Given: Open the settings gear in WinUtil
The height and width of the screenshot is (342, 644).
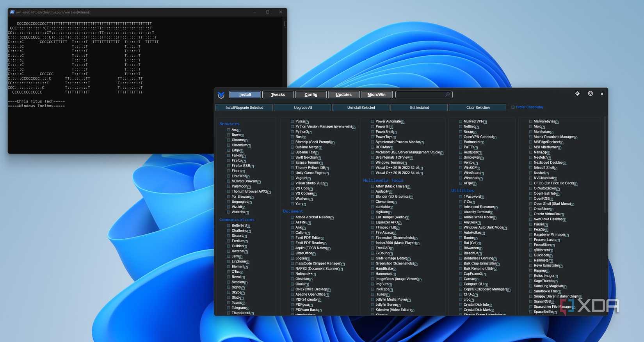Looking at the screenshot, I should point(590,94).
